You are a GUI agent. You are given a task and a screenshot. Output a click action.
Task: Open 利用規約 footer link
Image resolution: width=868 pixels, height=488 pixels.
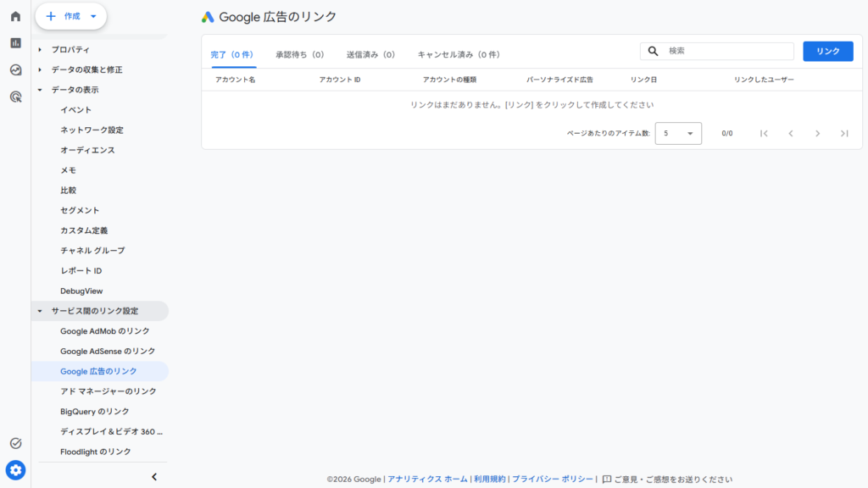click(489, 480)
